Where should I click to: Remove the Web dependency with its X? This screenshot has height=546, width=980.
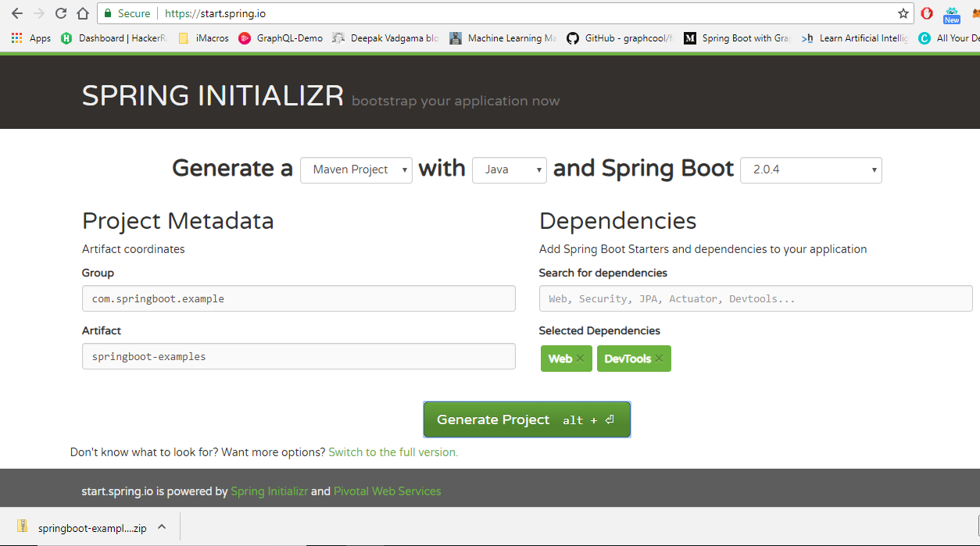point(580,359)
